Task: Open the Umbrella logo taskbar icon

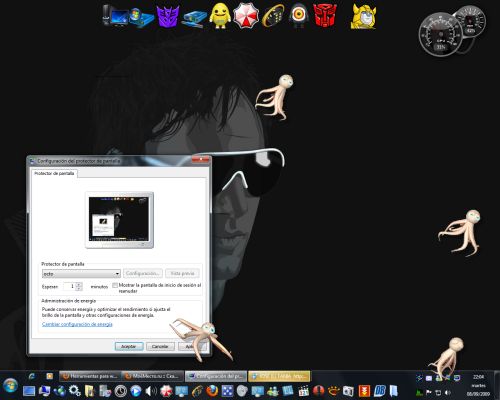Action: pyautogui.click(x=166, y=391)
